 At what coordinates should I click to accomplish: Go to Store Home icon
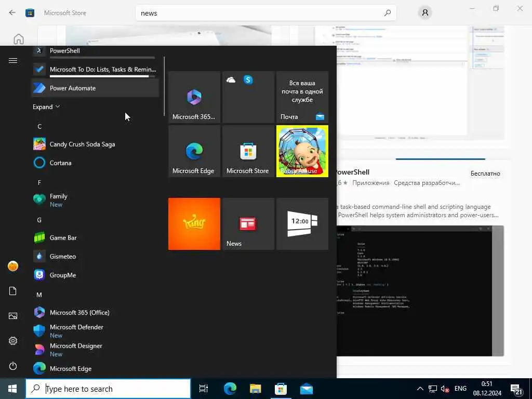click(x=19, y=39)
